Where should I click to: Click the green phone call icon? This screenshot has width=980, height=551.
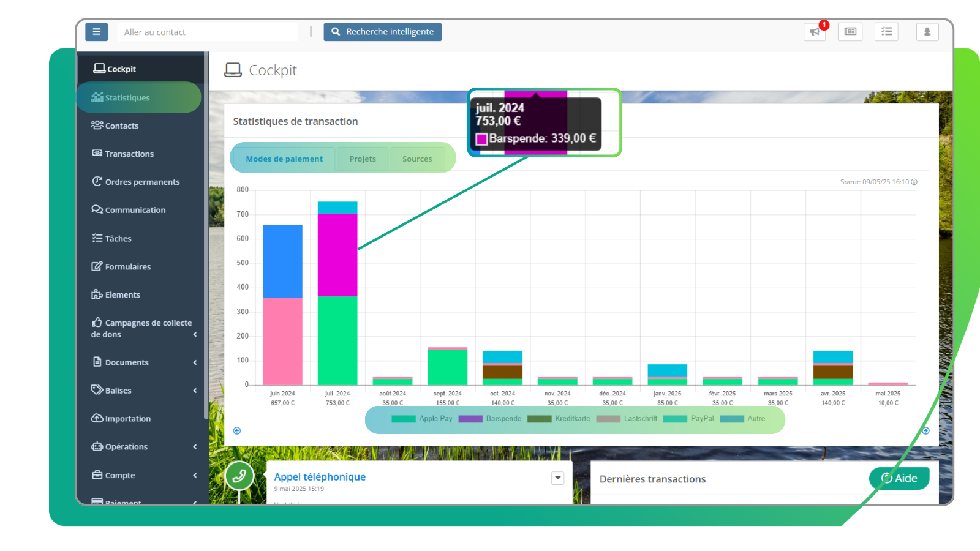[239, 476]
